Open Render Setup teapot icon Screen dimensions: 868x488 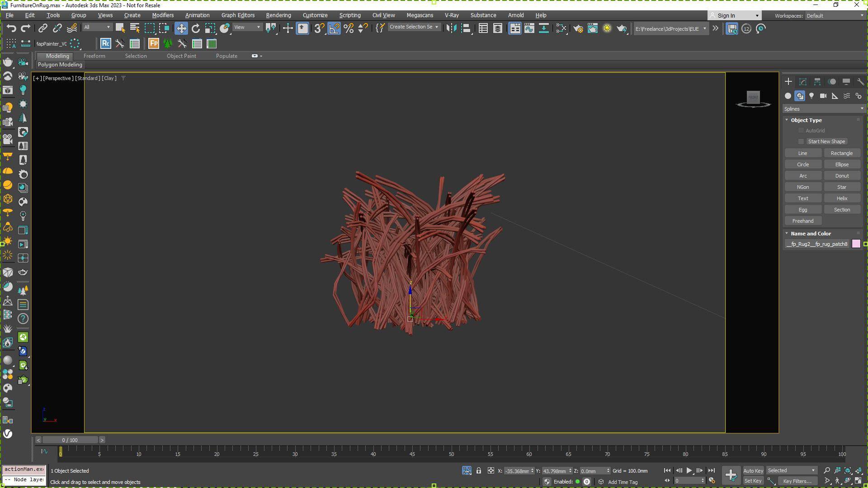point(578,28)
